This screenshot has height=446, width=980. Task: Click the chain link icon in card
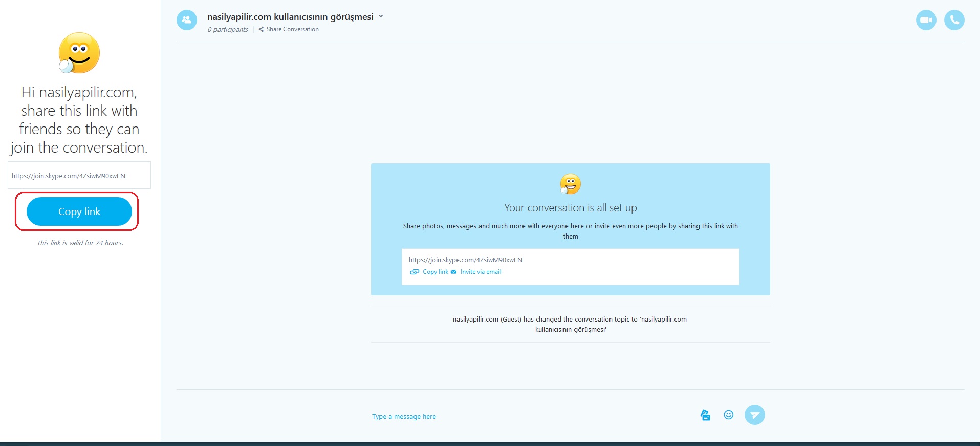coord(415,272)
